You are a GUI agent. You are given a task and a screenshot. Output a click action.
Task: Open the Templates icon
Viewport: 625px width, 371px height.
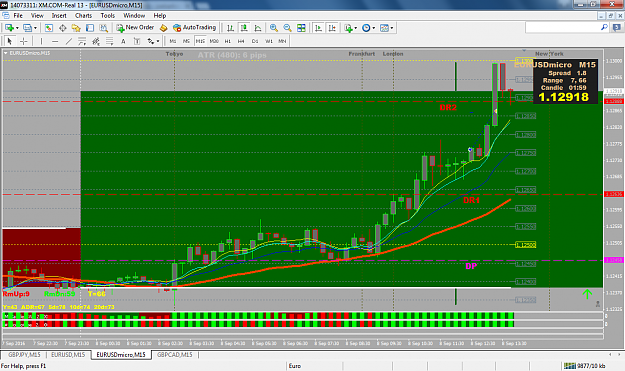point(384,28)
